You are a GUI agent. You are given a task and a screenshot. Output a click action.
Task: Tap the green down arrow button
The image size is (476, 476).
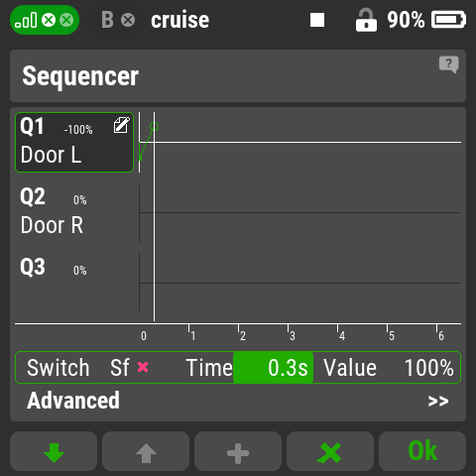coord(54,451)
